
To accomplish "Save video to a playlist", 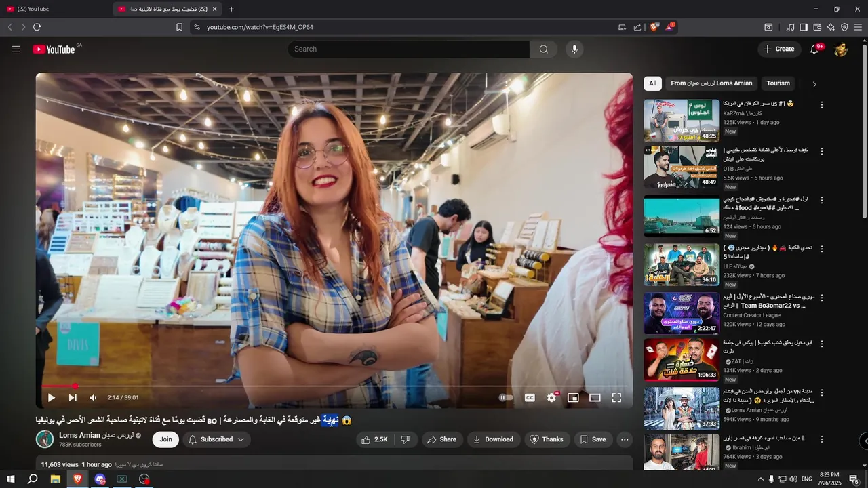I will pos(593,439).
